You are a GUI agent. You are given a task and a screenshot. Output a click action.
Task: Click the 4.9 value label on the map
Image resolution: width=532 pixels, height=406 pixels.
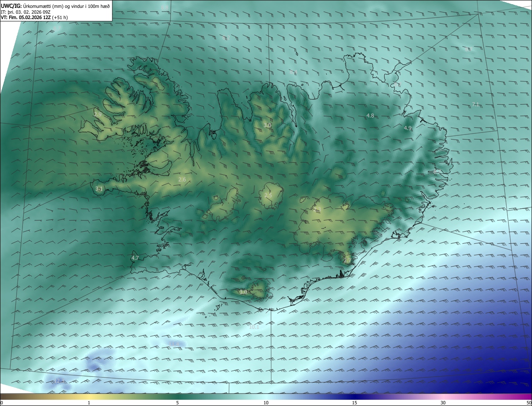408,128
